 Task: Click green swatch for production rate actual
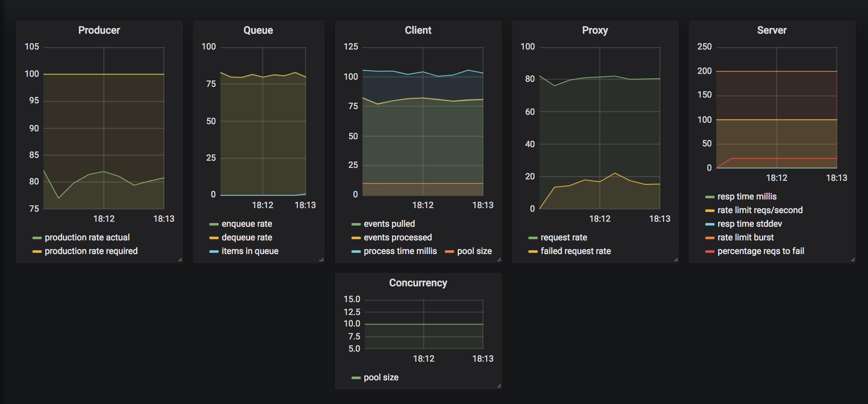pyautogui.click(x=37, y=238)
